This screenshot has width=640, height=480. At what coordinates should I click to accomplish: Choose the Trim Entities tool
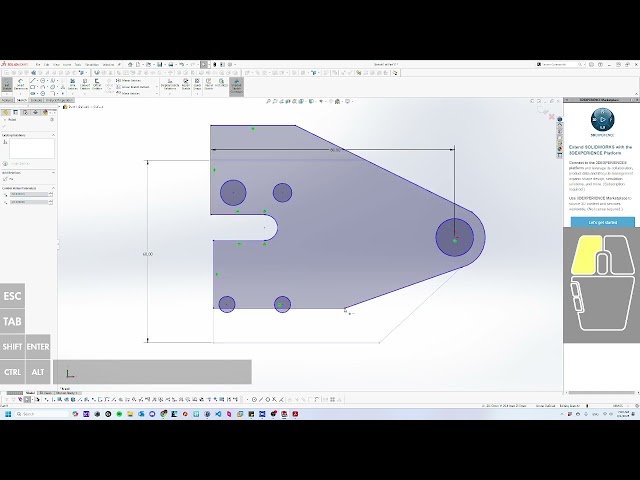tap(73, 84)
